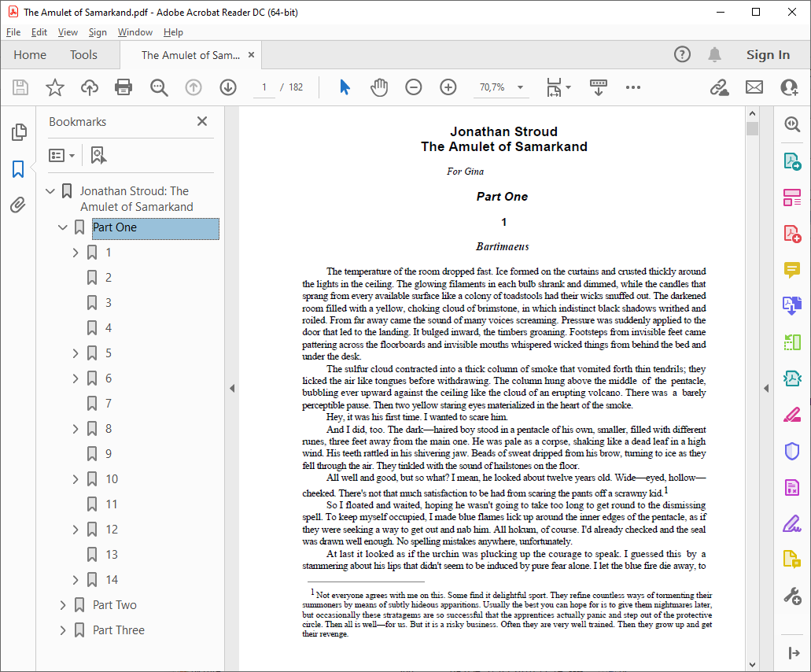Find current bookmark icon

point(98,155)
